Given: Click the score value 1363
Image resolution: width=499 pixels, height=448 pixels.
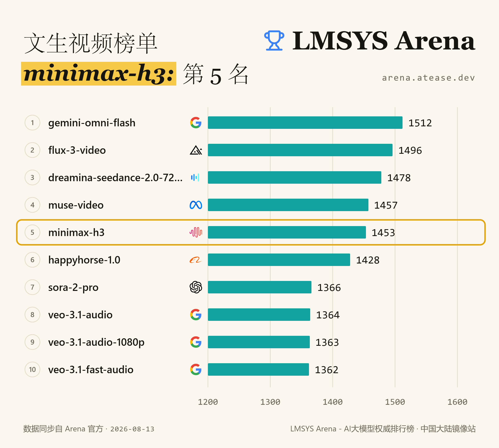Looking at the screenshot, I should tap(327, 342).
